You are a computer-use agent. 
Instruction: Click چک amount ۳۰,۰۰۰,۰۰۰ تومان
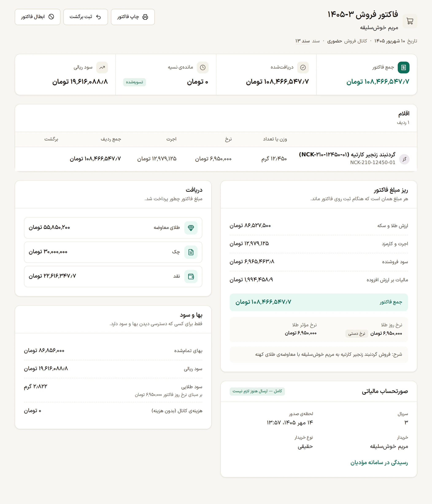[48, 252]
